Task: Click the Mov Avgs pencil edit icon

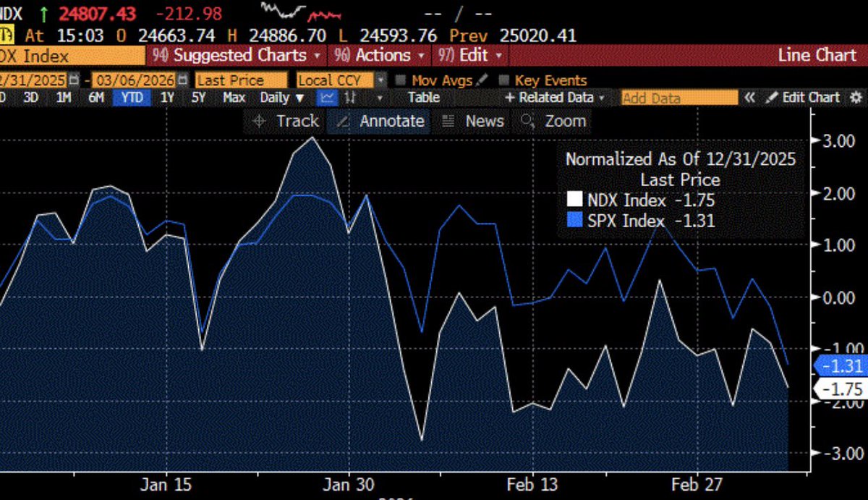Action: 482,80
